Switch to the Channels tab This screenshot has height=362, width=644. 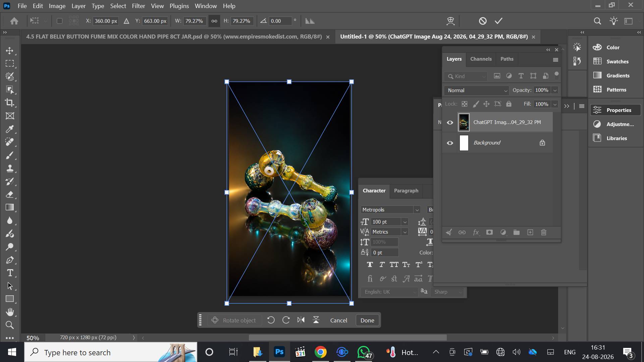[481, 59]
